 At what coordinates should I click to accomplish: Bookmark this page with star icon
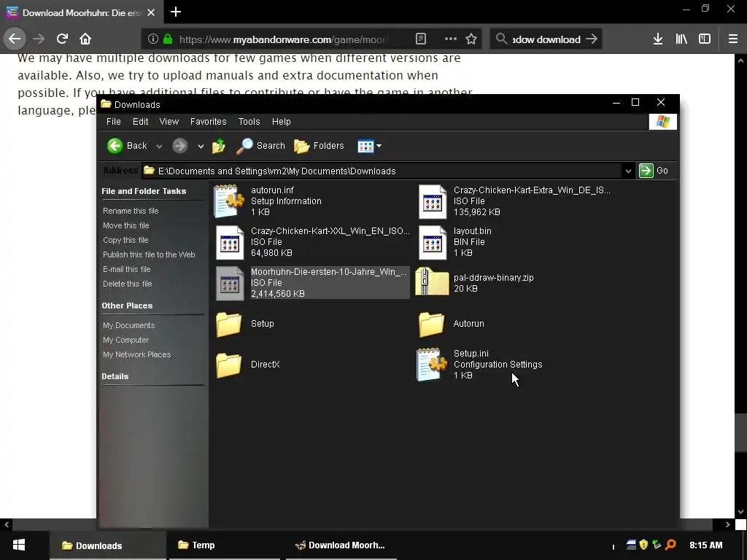coord(471,39)
